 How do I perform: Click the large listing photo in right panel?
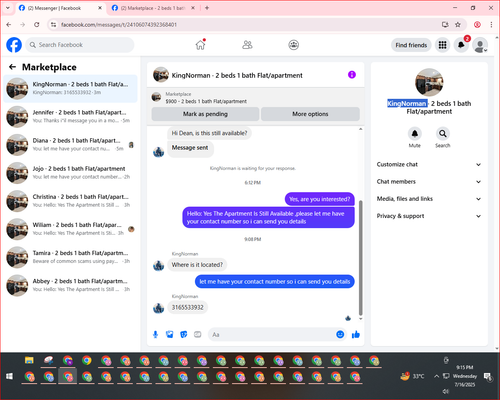coord(429,82)
